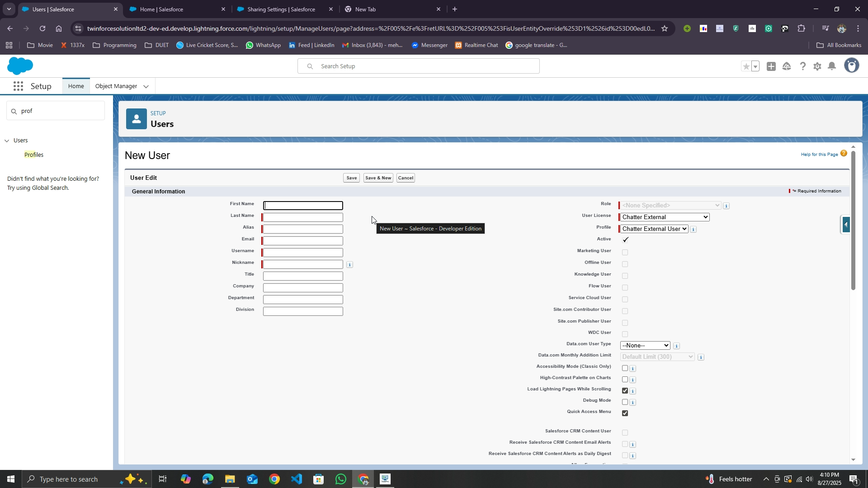Image resolution: width=868 pixels, height=488 pixels.
Task: Click the Save & New button
Action: pyautogui.click(x=378, y=178)
